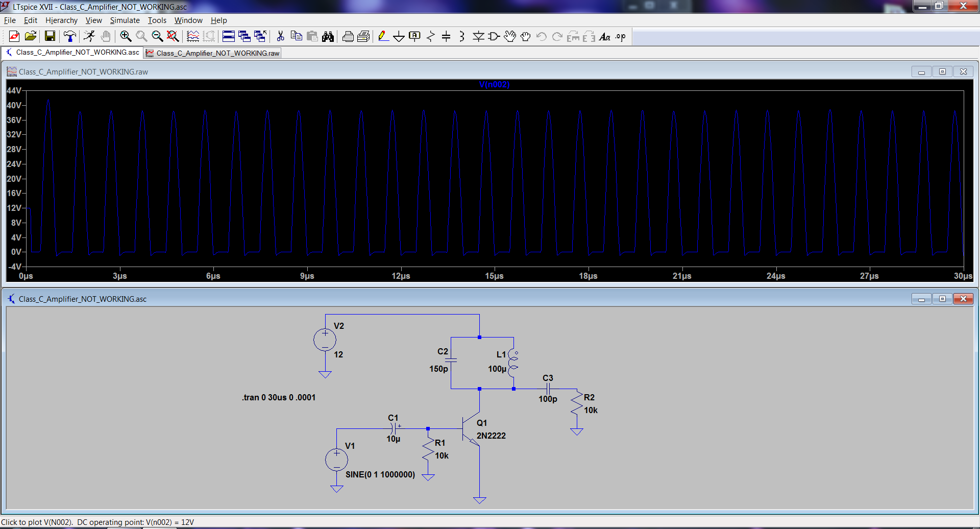Click Zoom to fit icon
The image size is (980, 529).
(x=173, y=36)
